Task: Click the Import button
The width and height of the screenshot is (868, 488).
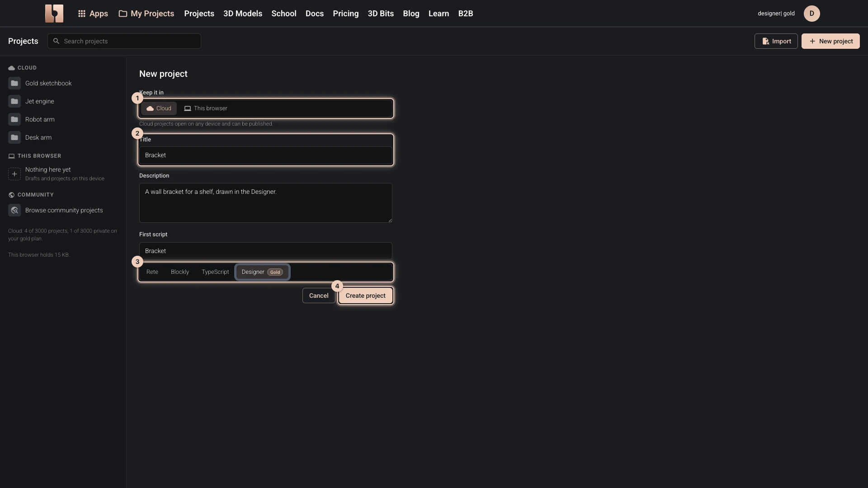Action: (776, 41)
